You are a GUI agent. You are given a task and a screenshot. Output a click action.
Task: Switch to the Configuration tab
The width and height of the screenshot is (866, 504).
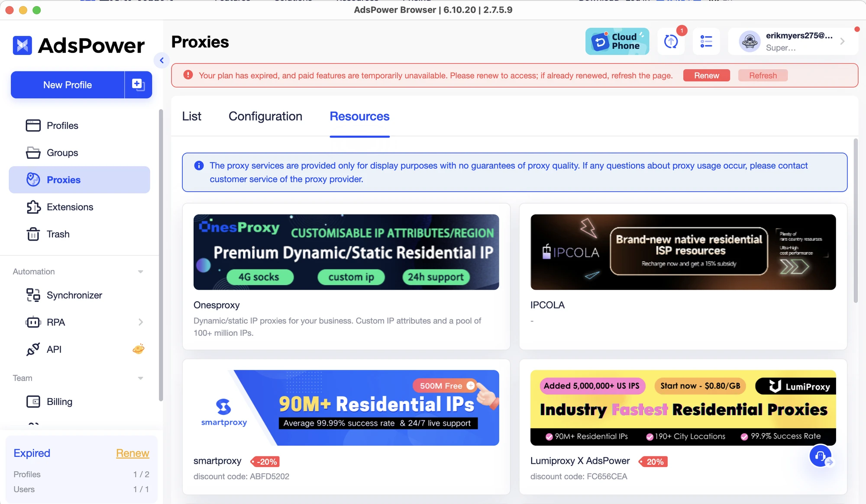[x=265, y=116]
